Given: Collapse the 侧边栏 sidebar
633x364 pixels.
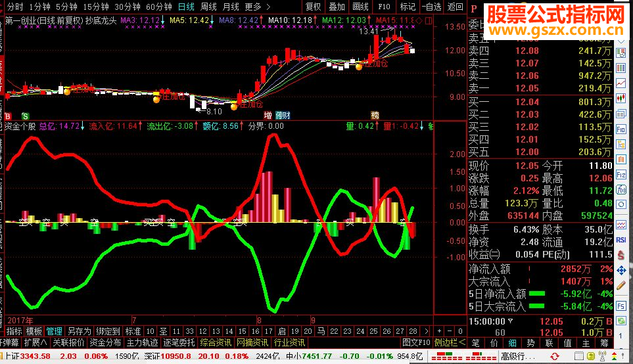Looking at the screenshot, I should click(x=450, y=342).
